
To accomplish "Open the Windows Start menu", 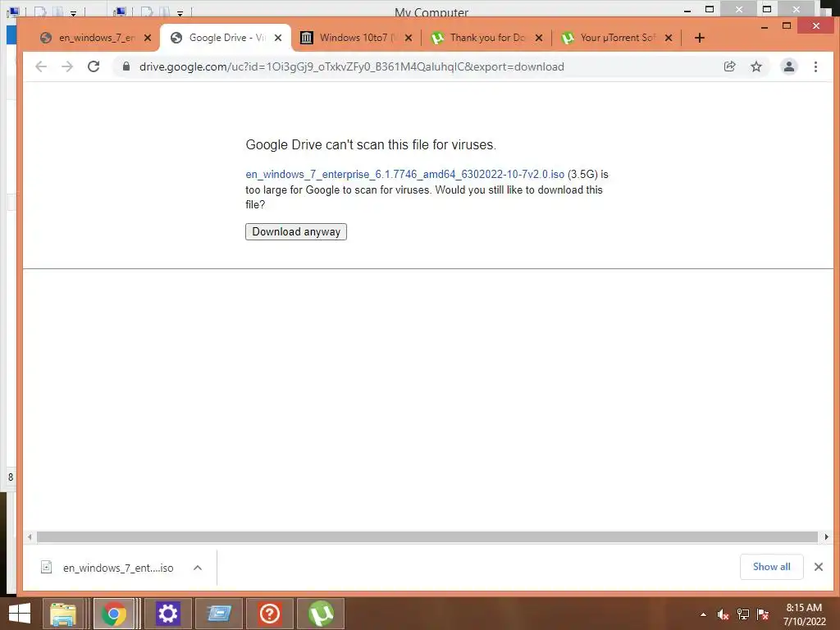I will coord(20,614).
